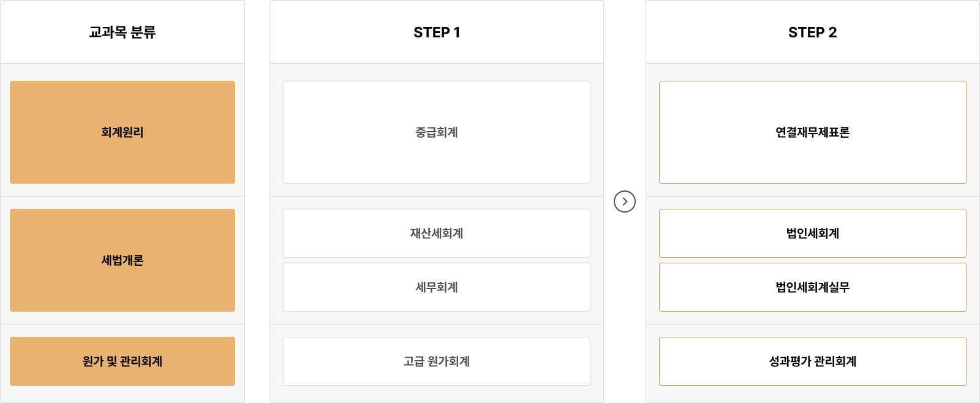Image resolution: width=980 pixels, height=403 pixels.
Task: Click the 교과목 분류 column header
Action: click(x=122, y=32)
